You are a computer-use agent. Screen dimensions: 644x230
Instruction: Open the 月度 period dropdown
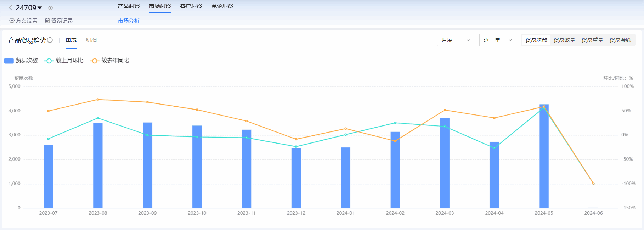[x=455, y=40]
